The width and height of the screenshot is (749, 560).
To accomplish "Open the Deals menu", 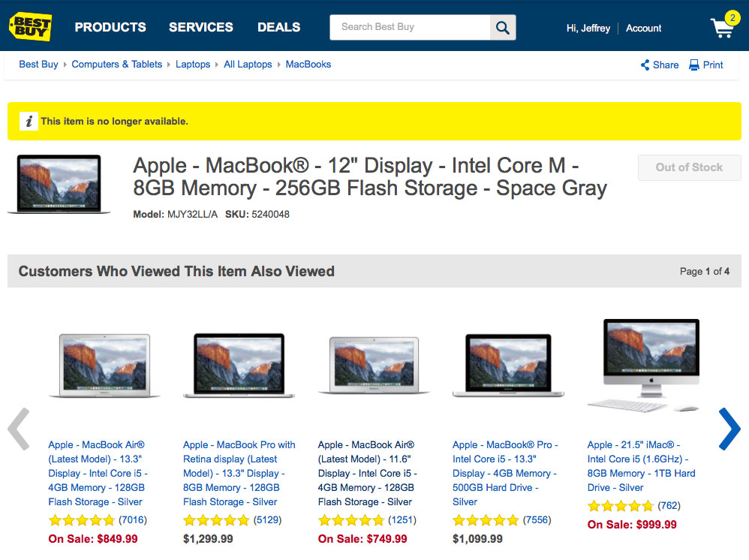I will (278, 27).
